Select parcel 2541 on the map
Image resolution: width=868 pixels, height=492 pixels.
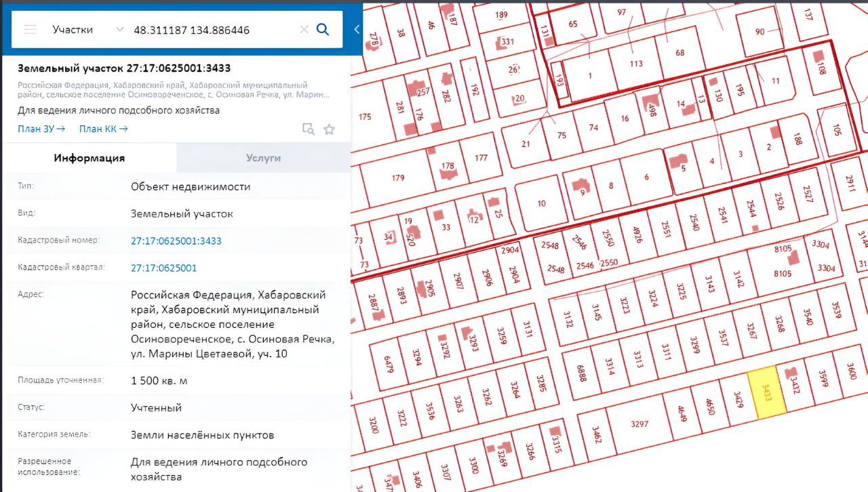coord(723,216)
